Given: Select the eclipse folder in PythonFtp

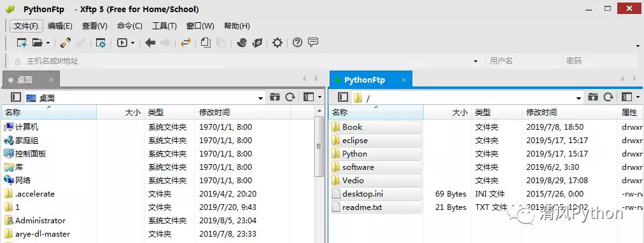Looking at the screenshot, I should point(377,141).
